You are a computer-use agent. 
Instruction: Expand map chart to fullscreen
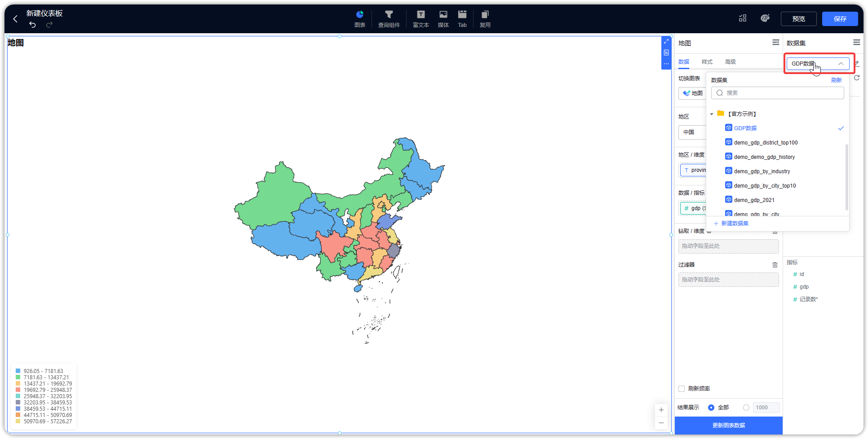point(666,41)
